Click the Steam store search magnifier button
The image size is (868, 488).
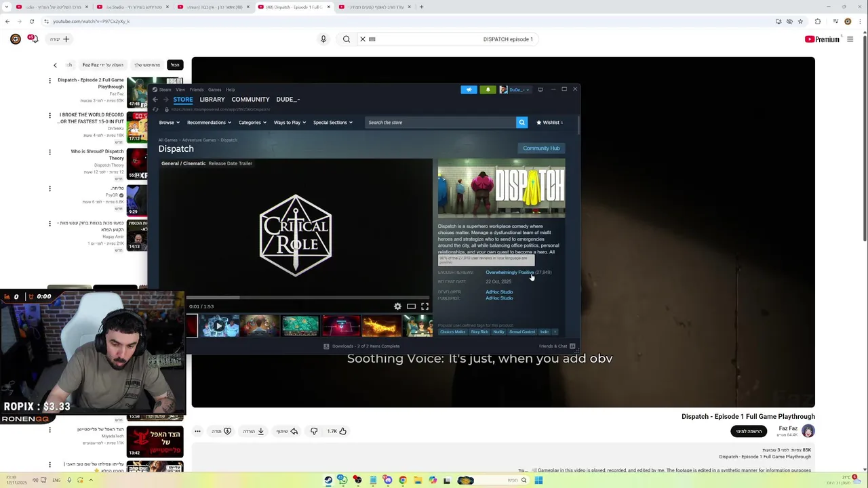point(521,123)
